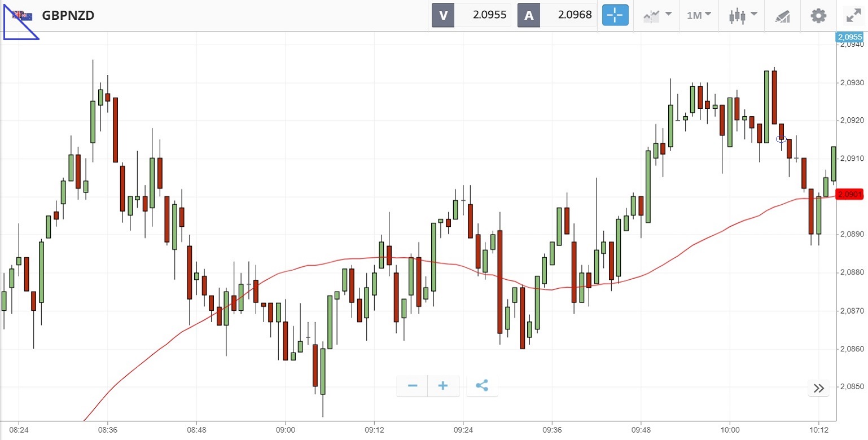Select the GBPNZD instrument name
Viewport: 868px width, 440px height.
(x=68, y=15)
